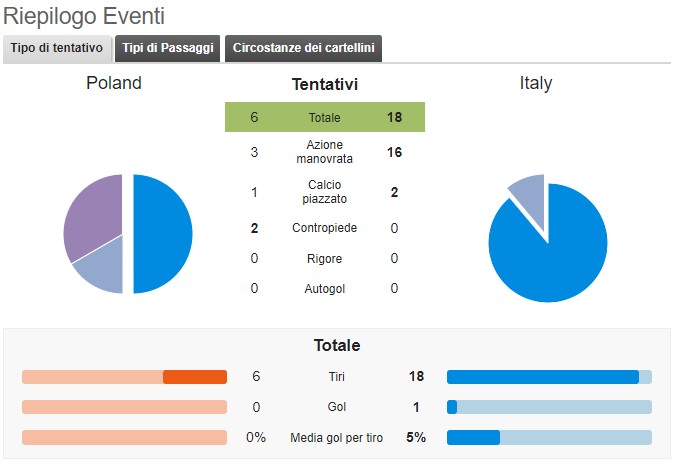675x463 pixels.
Task: Click the Autogol row label
Action: (x=324, y=289)
